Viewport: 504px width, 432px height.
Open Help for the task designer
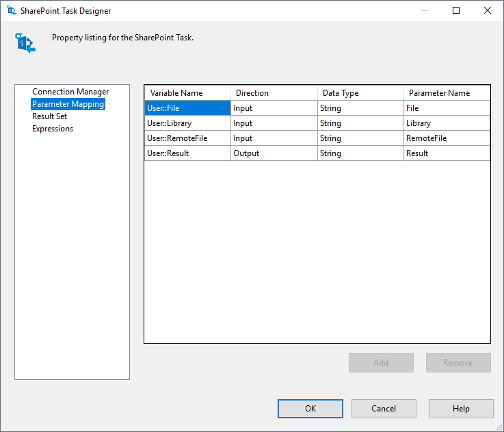(x=461, y=409)
